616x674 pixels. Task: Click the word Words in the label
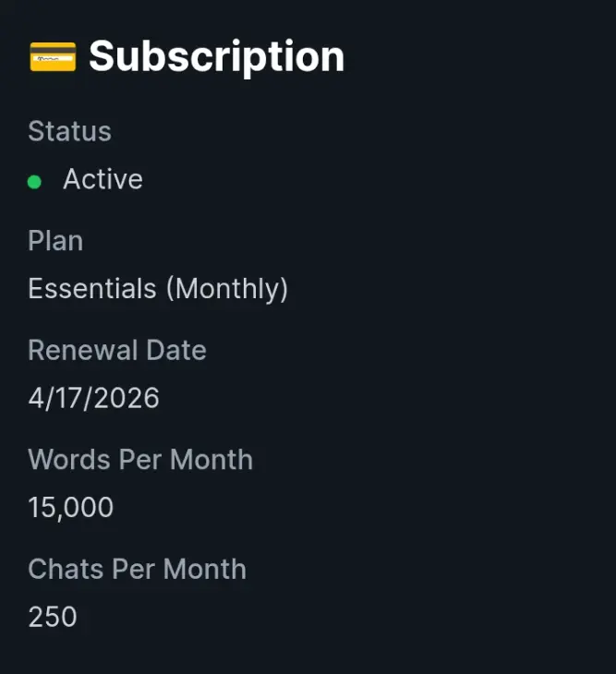69,460
